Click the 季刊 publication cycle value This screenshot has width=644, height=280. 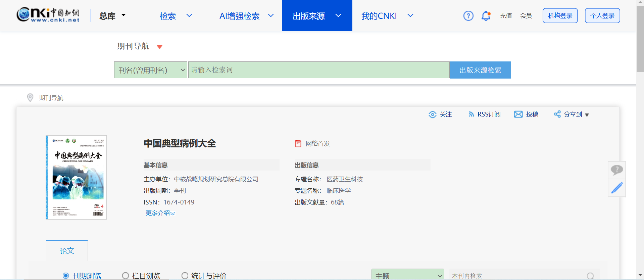(180, 191)
